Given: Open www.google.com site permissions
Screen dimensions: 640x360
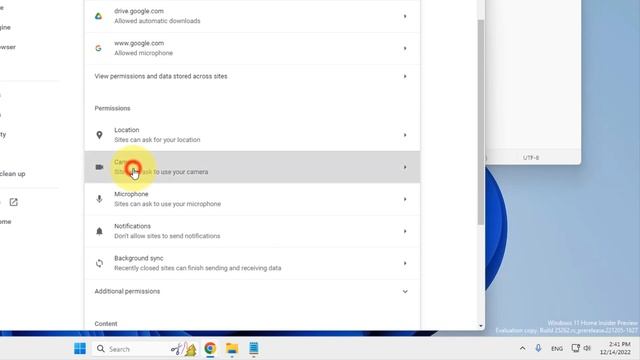Looking at the screenshot, I should [x=252, y=48].
